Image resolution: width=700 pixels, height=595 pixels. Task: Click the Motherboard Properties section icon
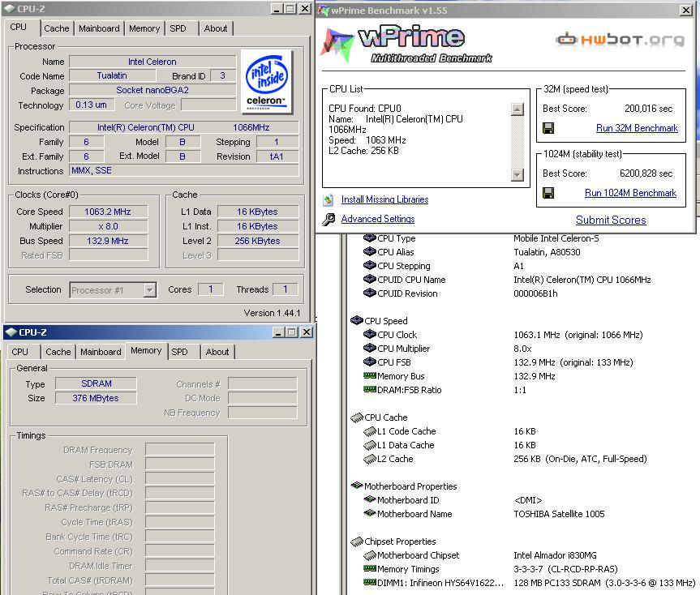point(357,486)
